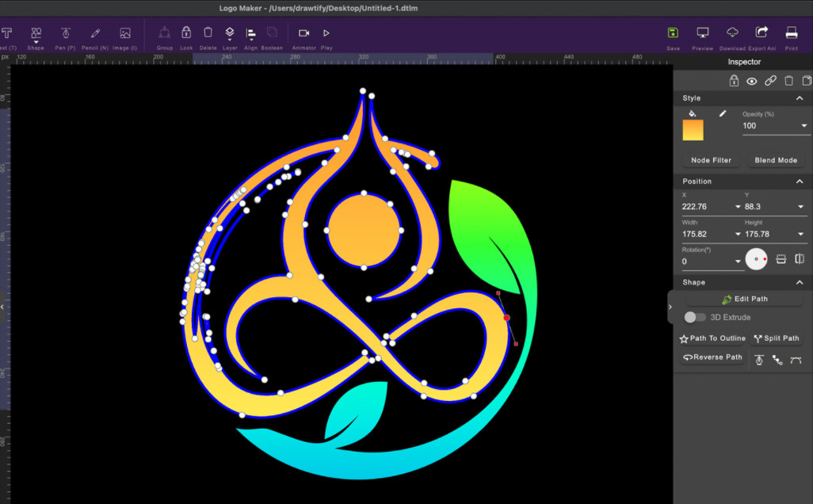Screen dimensions: 813x504
Task: Open the Rotation dropdown
Action: (738, 262)
